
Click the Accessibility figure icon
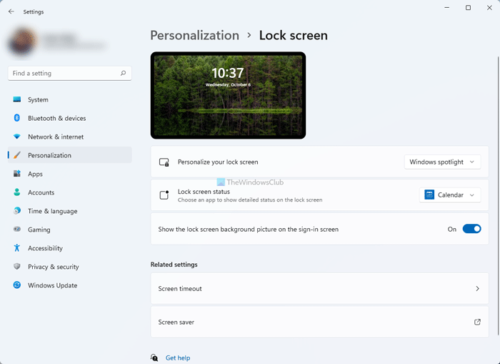click(x=17, y=248)
